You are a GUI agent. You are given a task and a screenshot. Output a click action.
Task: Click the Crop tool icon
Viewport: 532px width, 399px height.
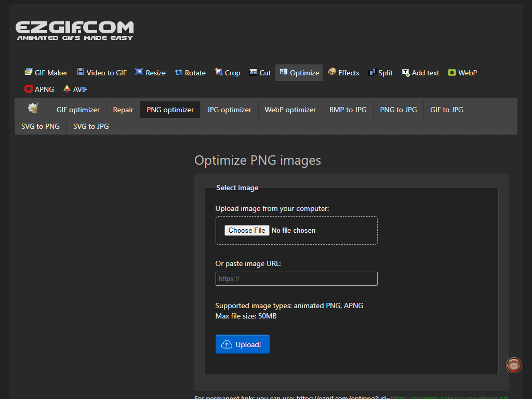[219, 72]
